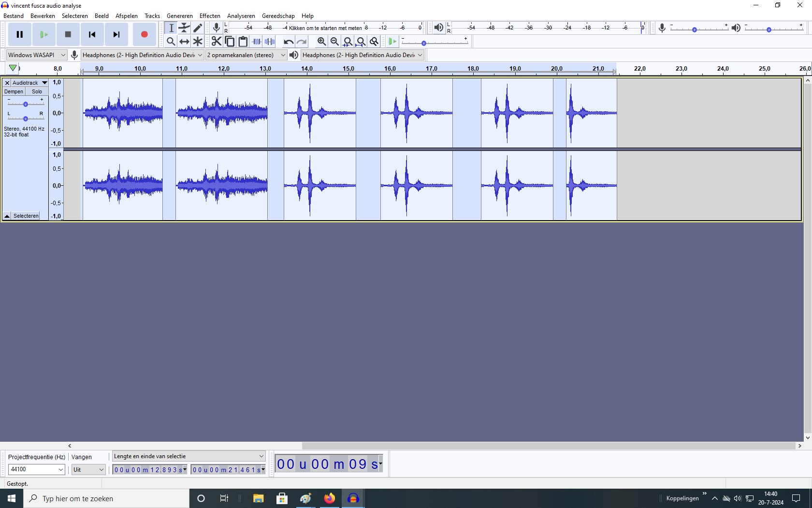This screenshot has width=812, height=508.
Task: Open the Analyseren menu
Action: (241, 16)
